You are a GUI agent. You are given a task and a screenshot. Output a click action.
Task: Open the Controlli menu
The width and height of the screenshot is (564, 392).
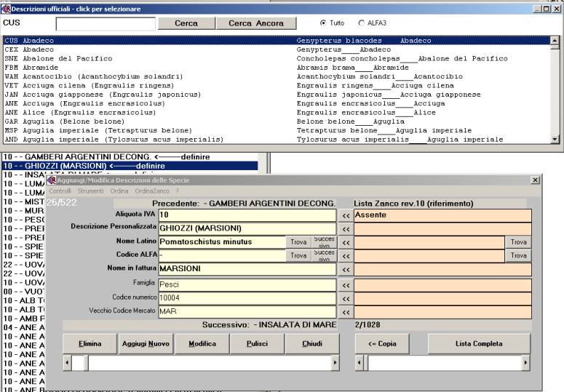tap(60, 191)
